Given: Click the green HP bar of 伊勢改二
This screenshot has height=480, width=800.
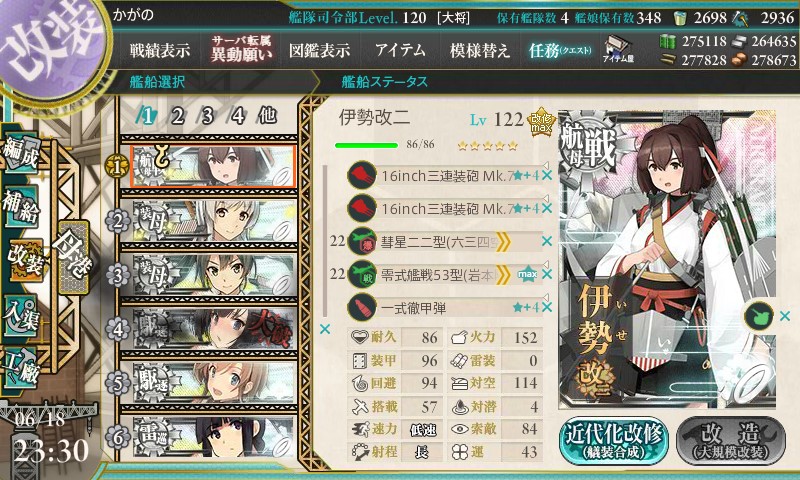Looking at the screenshot, I should point(366,145).
